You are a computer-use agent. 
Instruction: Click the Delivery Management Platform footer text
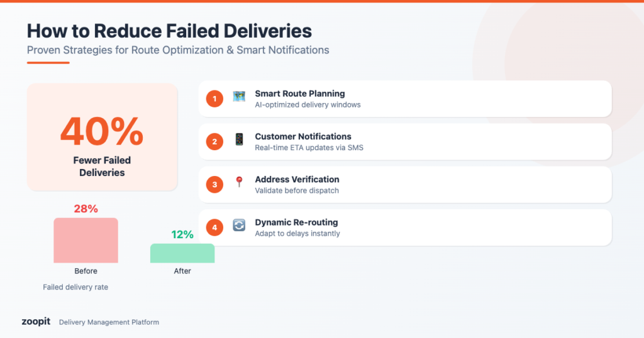pyautogui.click(x=109, y=322)
